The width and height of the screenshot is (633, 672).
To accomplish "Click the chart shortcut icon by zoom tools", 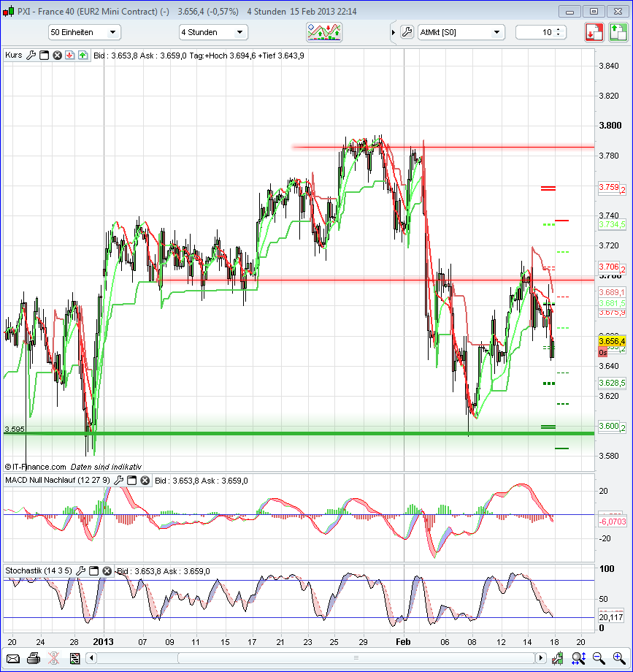I will point(557,658).
